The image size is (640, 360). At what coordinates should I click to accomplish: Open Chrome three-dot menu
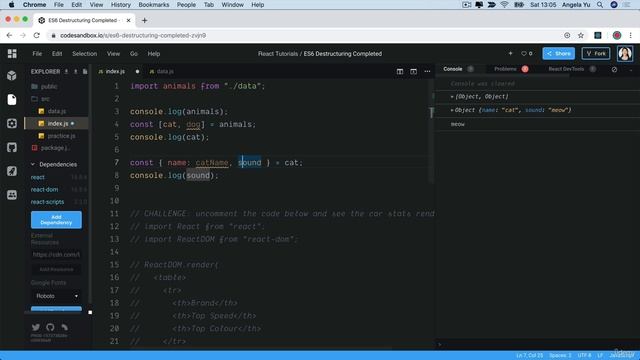tap(631, 36)
